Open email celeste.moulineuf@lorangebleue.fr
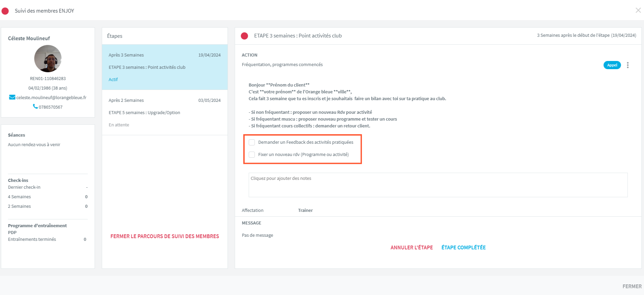The height and width of the screenshot is (295, 644). tap(51, 97)
